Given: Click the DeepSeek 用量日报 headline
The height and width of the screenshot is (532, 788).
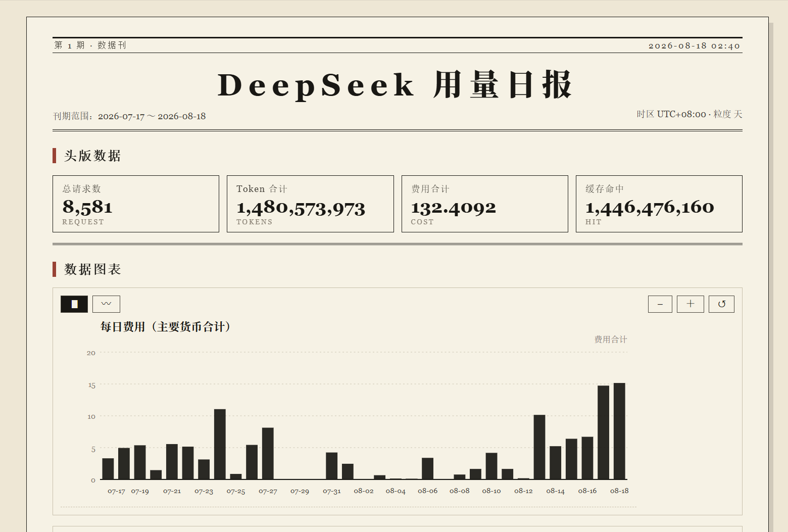Looking at the screenshot, I should (x=396, y=85).
